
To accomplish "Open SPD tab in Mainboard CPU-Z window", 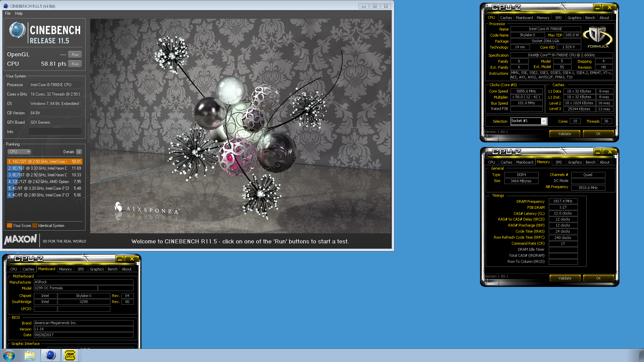I will click(x=81, y=269).
